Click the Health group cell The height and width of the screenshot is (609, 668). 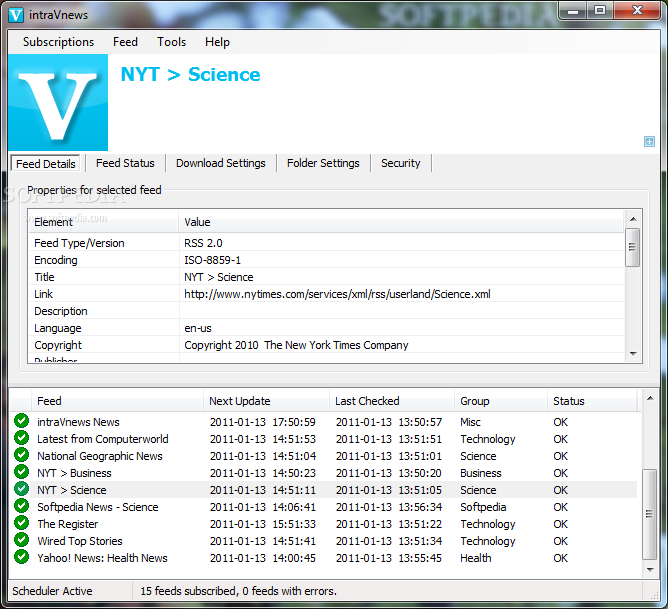tap(475, 558)
